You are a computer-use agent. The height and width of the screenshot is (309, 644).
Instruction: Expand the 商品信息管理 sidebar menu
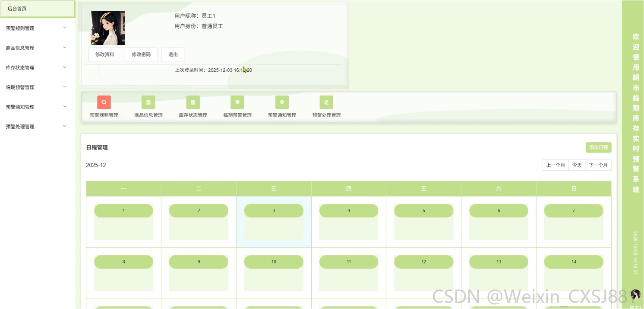tap(38, 48)
